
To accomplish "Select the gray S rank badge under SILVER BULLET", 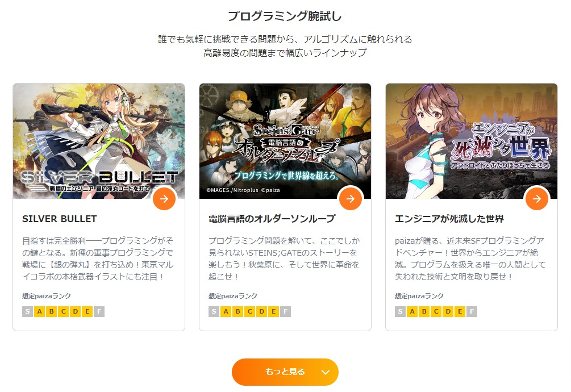I will (x=28, y=311).
